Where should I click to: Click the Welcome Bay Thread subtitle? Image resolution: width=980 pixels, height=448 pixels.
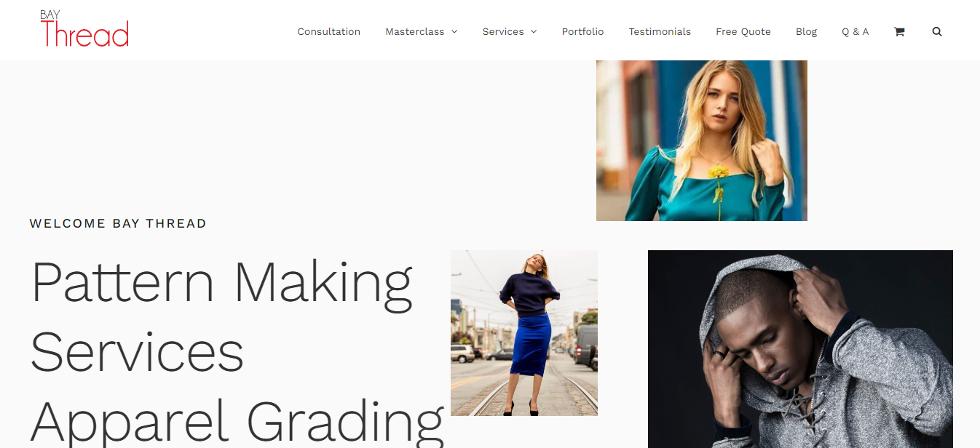point(118,223)
